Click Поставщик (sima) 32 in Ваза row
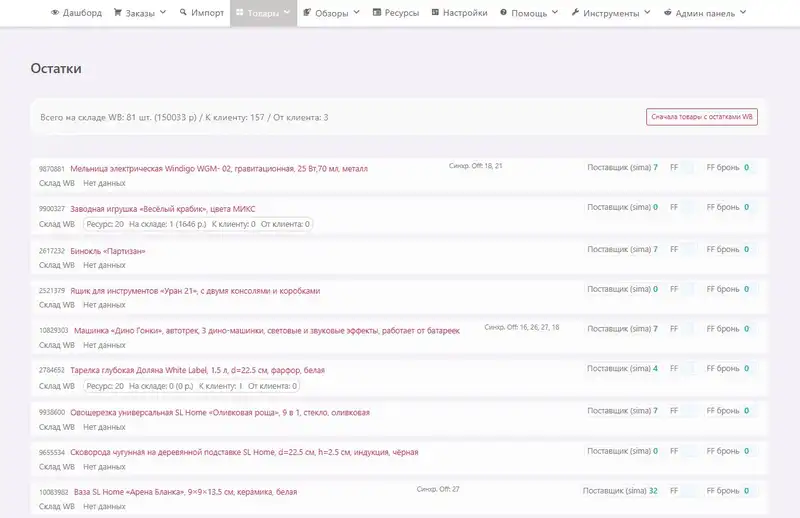Image resolution: width=800 pixels, height=518 pixels. pyautogui.click(x=620, y=491)
